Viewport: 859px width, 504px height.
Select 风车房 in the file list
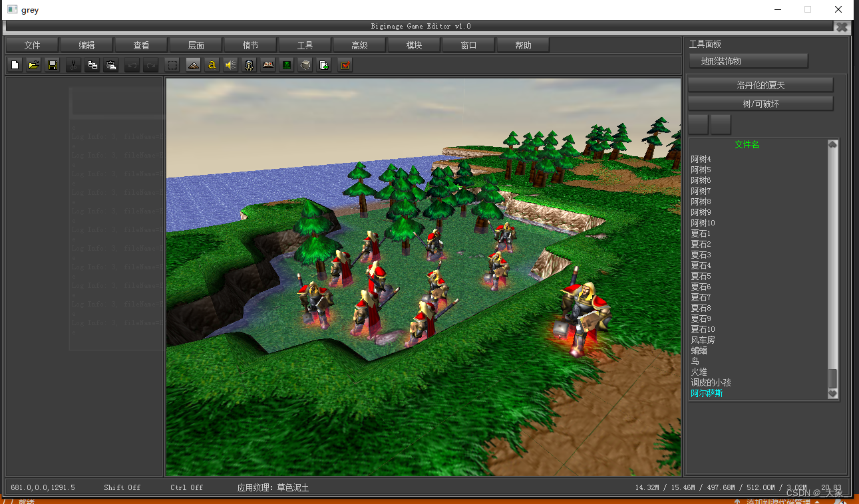[x=703, y=340]
